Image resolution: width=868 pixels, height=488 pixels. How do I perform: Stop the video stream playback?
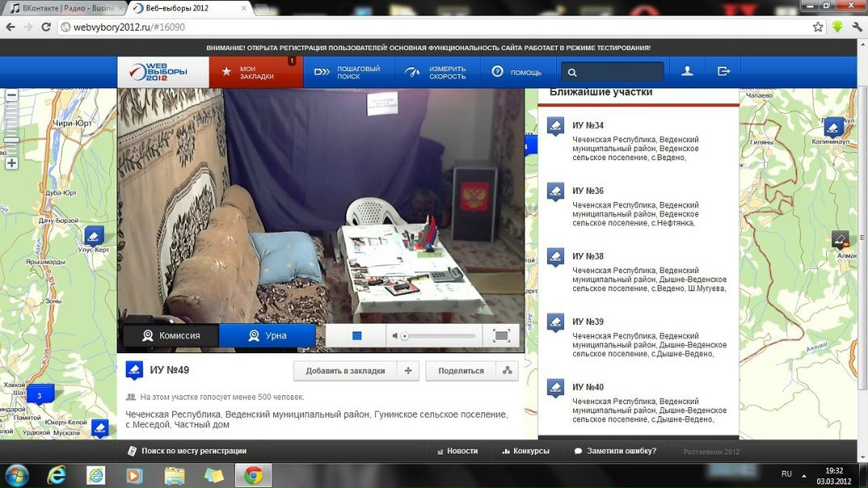coord(356,336)
